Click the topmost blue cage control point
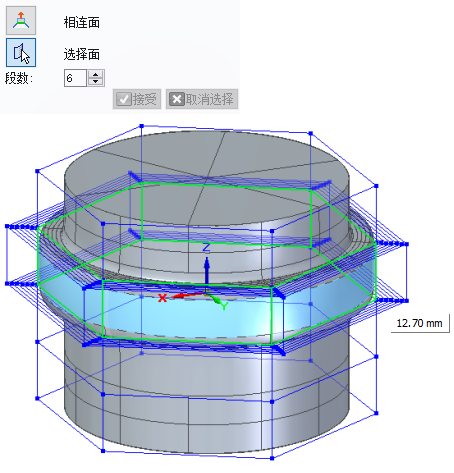 (x=142, y=126)
